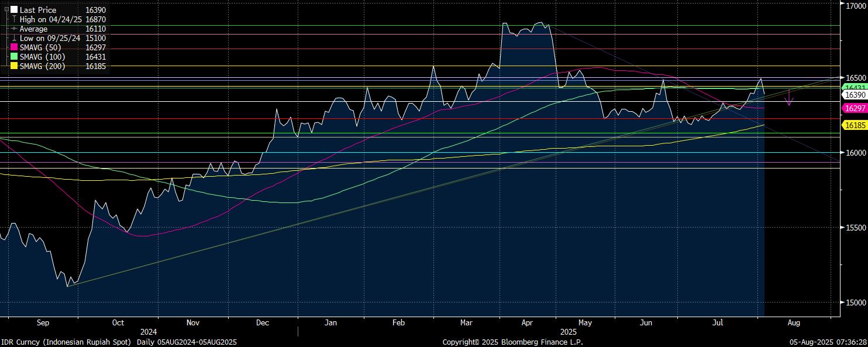Select the yellow SMAVG (200) swatch

coord(14,67)
